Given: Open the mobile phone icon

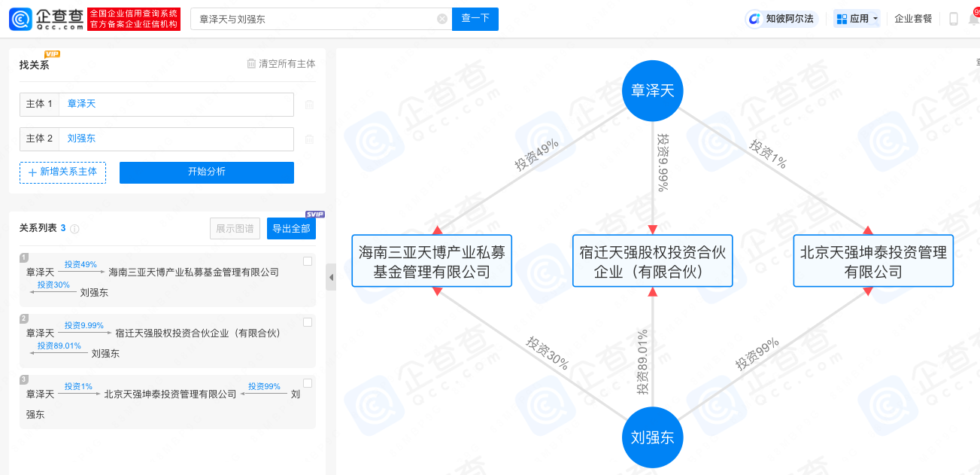Looking at the screenshot, I should (x=954, y=19).
